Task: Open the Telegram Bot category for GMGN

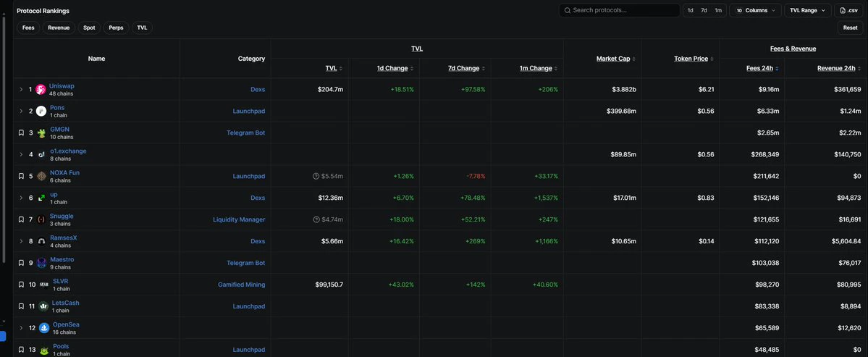Action: point(246,133)
